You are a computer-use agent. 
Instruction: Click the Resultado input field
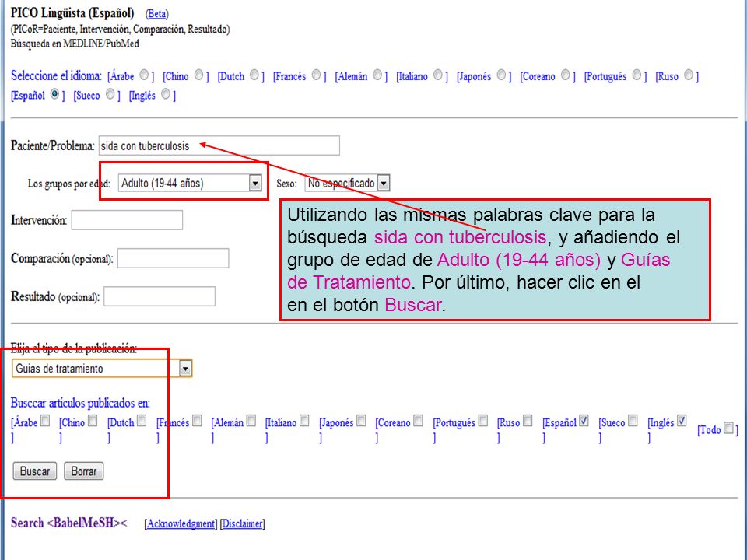[x=160, y=296]
